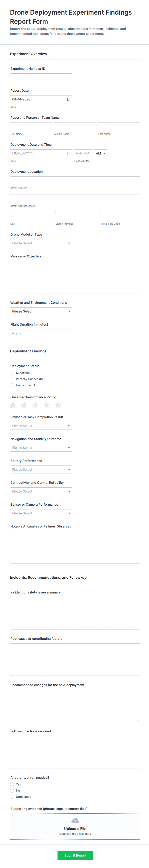
Task: Click the Flight Duration minutes field
Action: (x=41, y=333)
